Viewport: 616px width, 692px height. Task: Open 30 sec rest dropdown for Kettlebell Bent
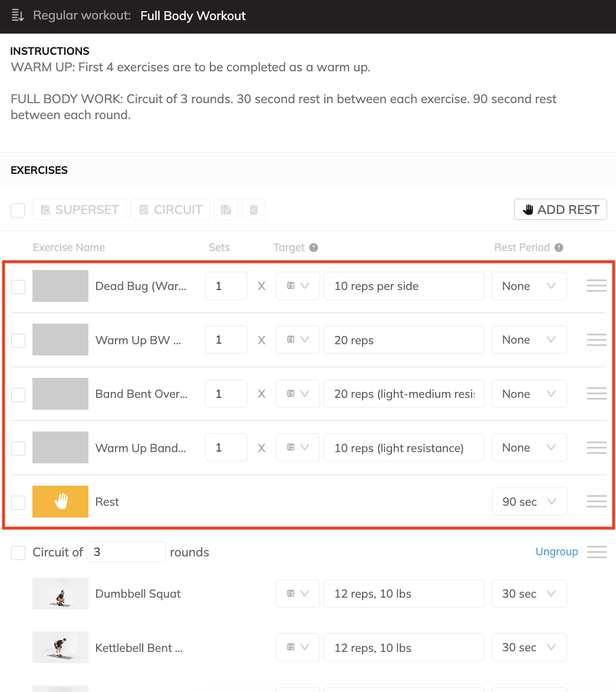pyautogui.click(x=529, y=647)
